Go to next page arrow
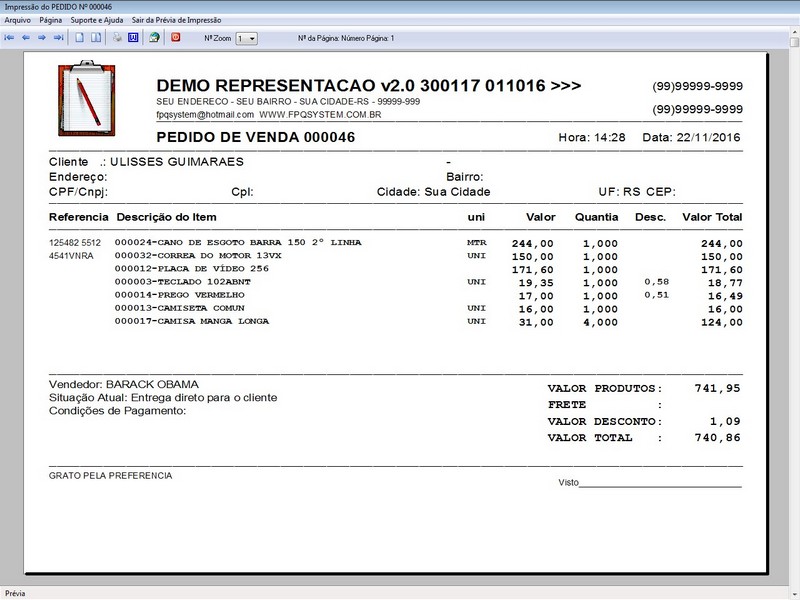Viewport: 800px width, 600px height. click(x=42, y=38)
